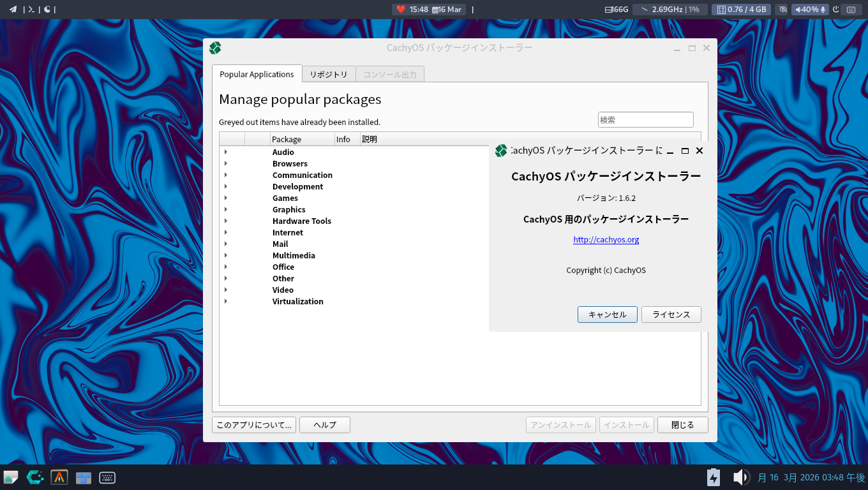Image resolution: width=868 pixels, height=490 pixels.
Task: Click the Package column header
Action: (303, 139)
